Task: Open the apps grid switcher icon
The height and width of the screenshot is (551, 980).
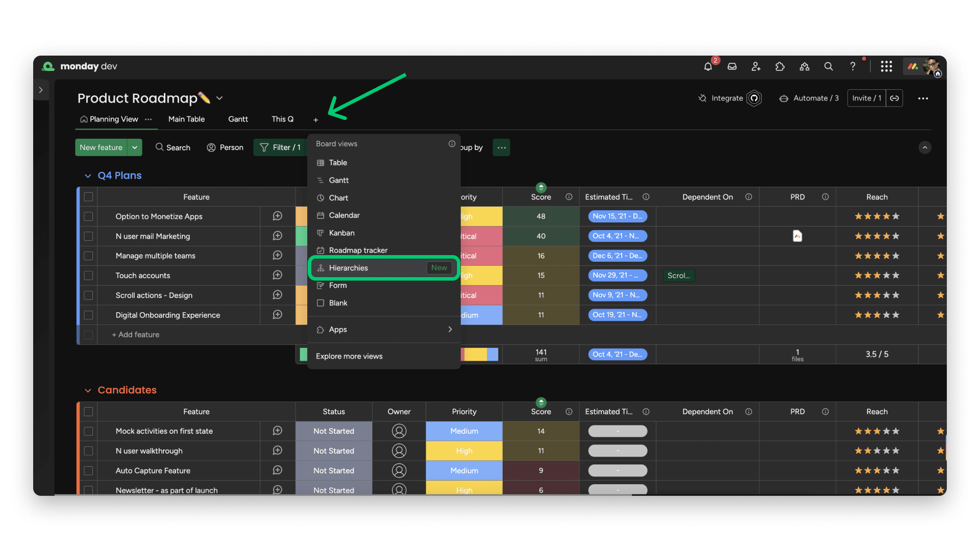Action: (x=886, y=67)
